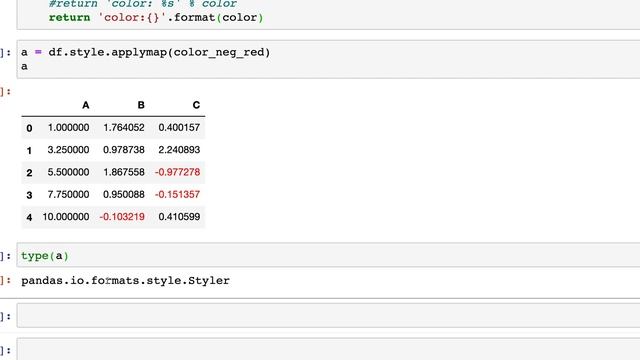Click the cell value 0.978738

point(124,150)
